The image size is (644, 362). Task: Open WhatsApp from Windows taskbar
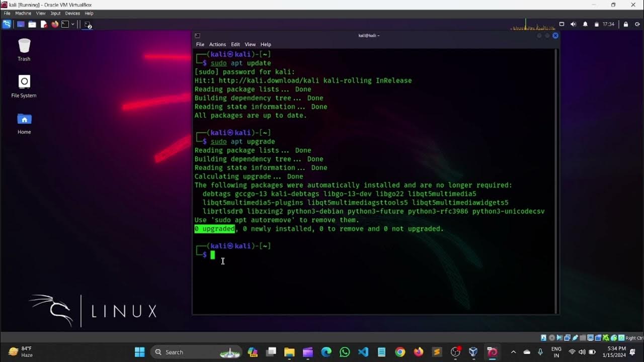(x=345, y=352)
